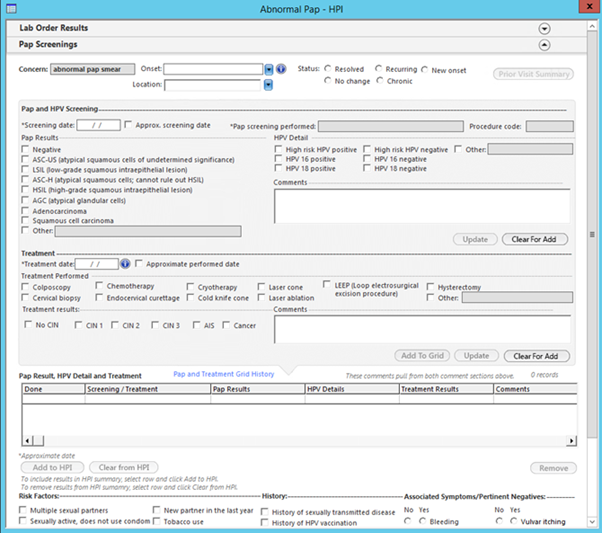Viewport: 602px width, 533px height.
Task: Click the Done column header
Action: pos(53,389)
